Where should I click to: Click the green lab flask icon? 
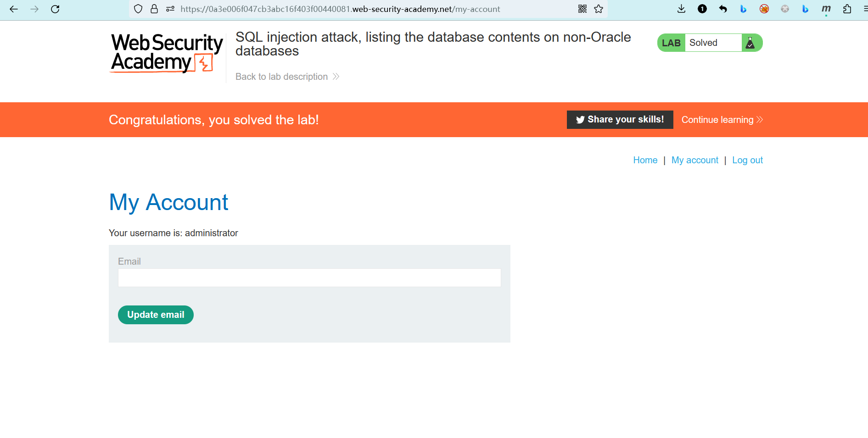tap(750, 43)
